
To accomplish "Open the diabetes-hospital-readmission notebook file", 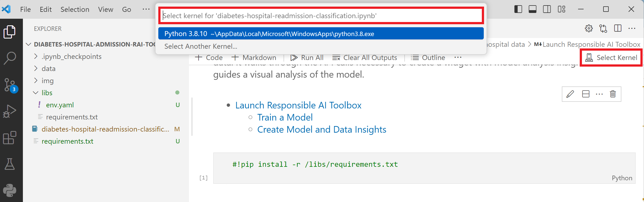I will tap(105, 129).
